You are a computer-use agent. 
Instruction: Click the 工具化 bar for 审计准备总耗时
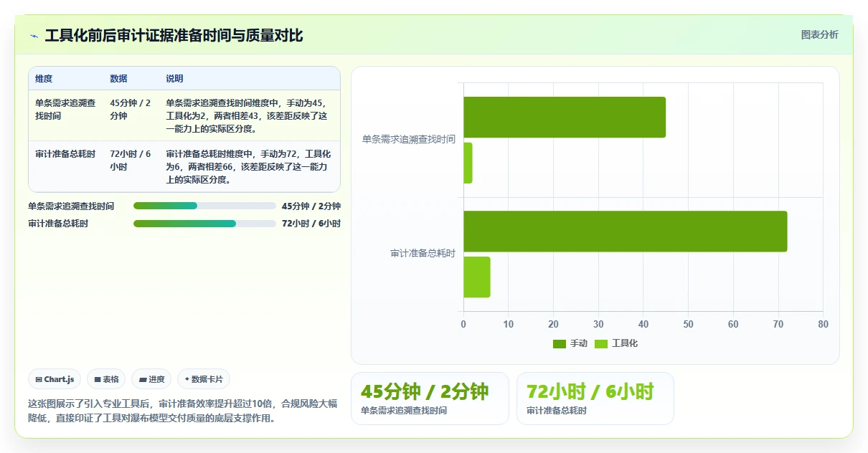tap(477, 277)
